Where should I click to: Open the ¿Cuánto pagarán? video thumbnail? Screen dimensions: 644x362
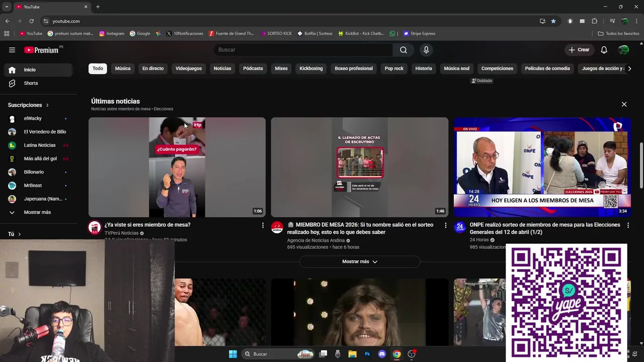click(177, 167)
